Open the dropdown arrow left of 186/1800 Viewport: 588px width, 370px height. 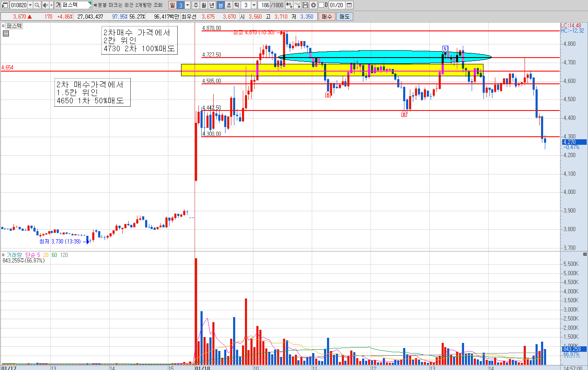[x=254, y=5]
